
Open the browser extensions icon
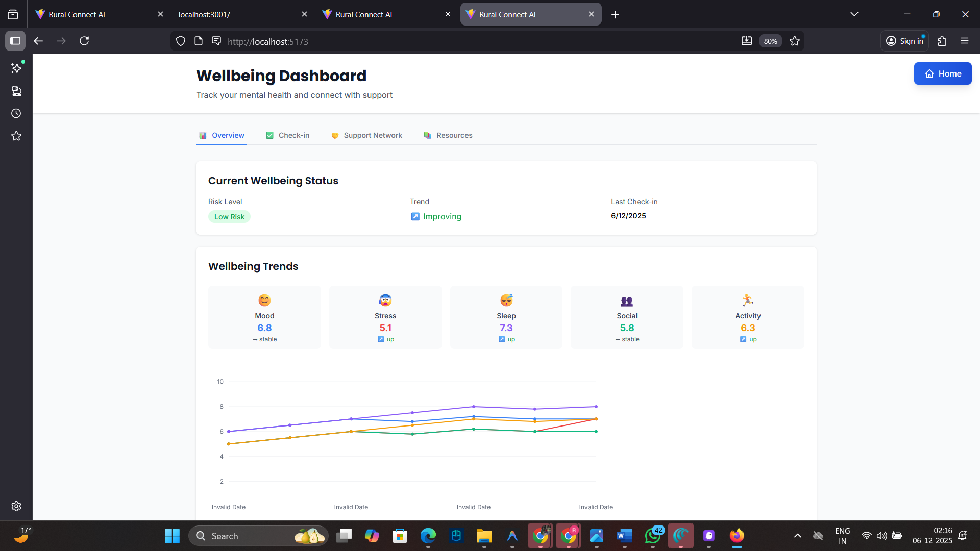(942, 41)
